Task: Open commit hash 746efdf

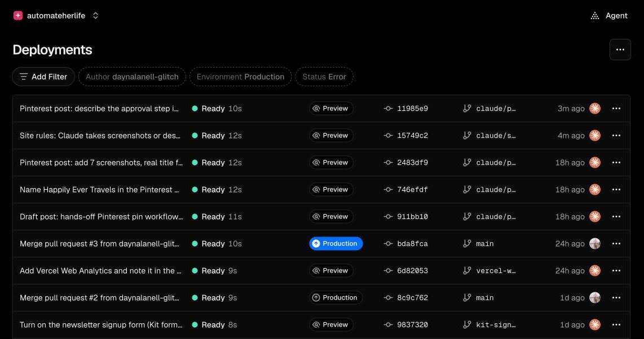Action: coord(412,190)
